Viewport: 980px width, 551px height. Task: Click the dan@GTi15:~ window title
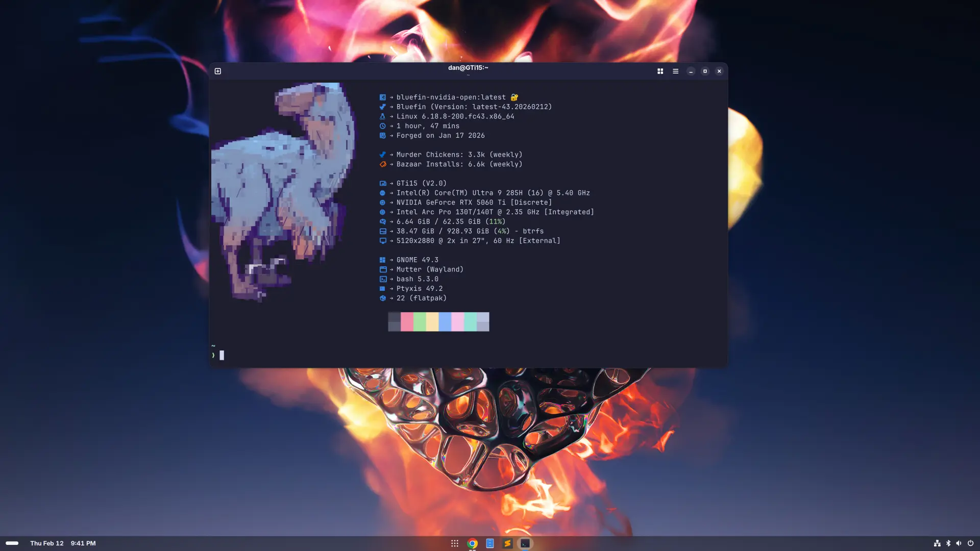click(x=468, y=68)
